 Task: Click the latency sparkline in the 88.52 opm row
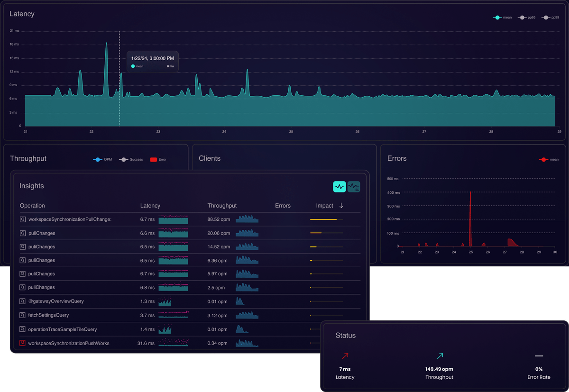pos(173,219)
